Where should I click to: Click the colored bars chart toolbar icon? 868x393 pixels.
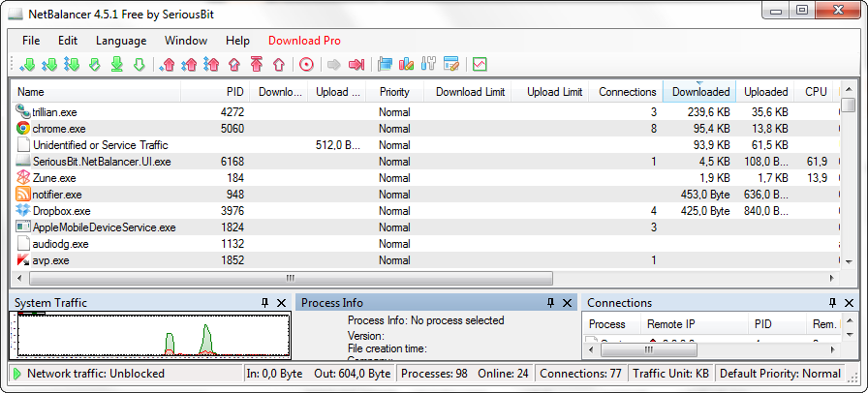tap(406, 64)
